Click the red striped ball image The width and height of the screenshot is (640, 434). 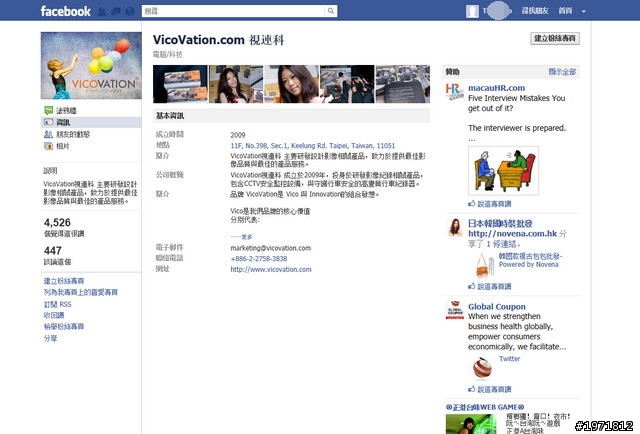pyautogui.click(x=482, y=368)
